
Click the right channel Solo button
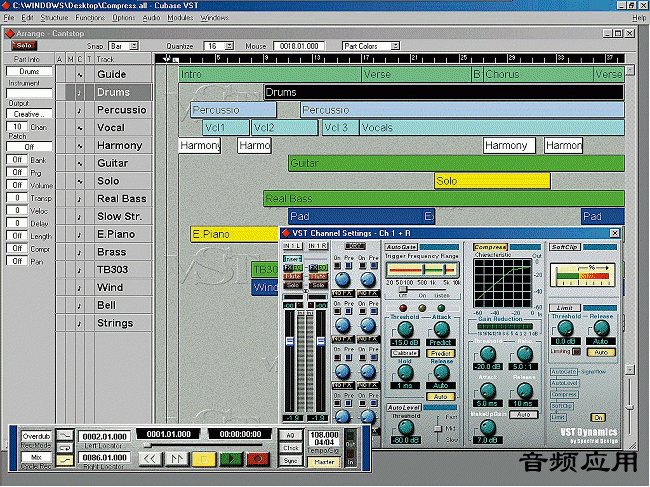coord(318,285)
